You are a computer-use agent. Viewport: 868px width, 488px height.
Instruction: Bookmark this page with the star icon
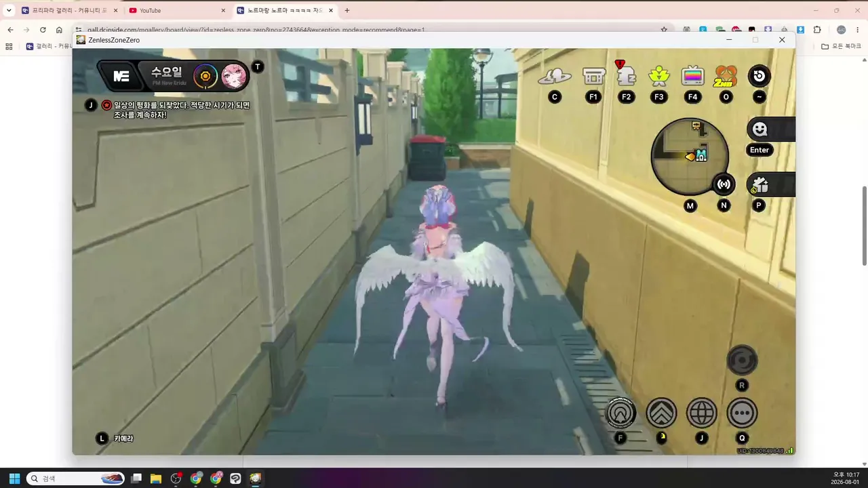pos(664,30)
